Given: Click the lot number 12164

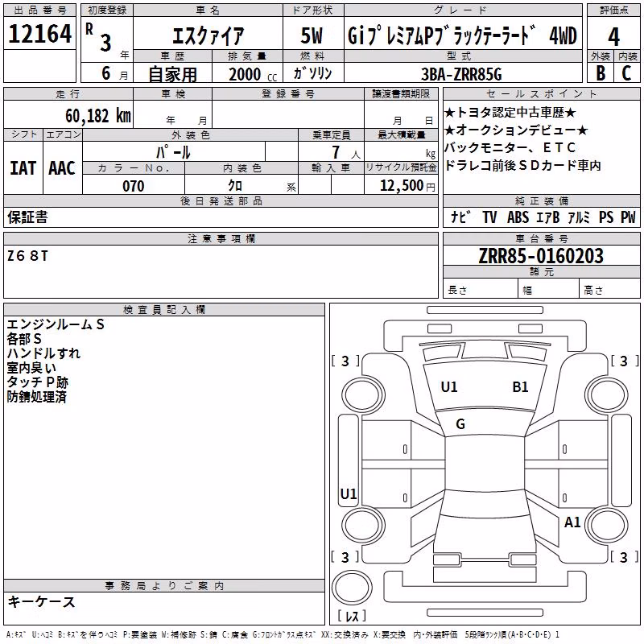Looking at the screenshot, I should (x=39, y=33).
